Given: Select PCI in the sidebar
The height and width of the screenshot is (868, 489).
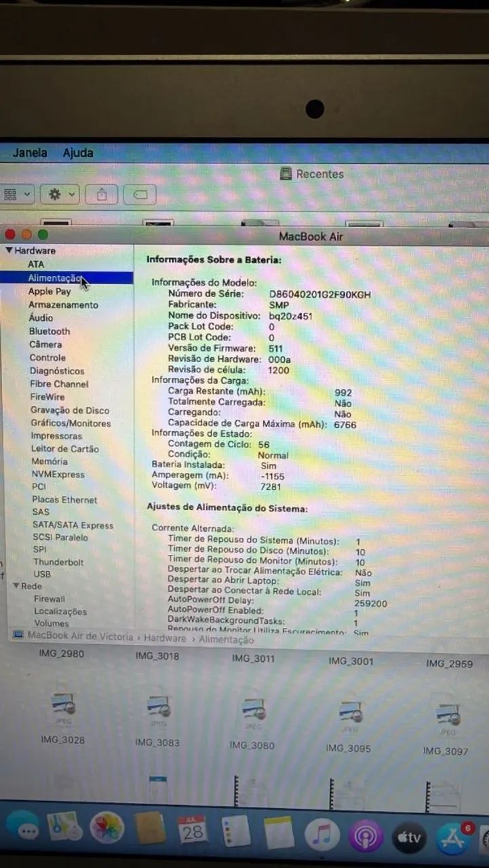Looking at the screenshot, I should (39, 486).
